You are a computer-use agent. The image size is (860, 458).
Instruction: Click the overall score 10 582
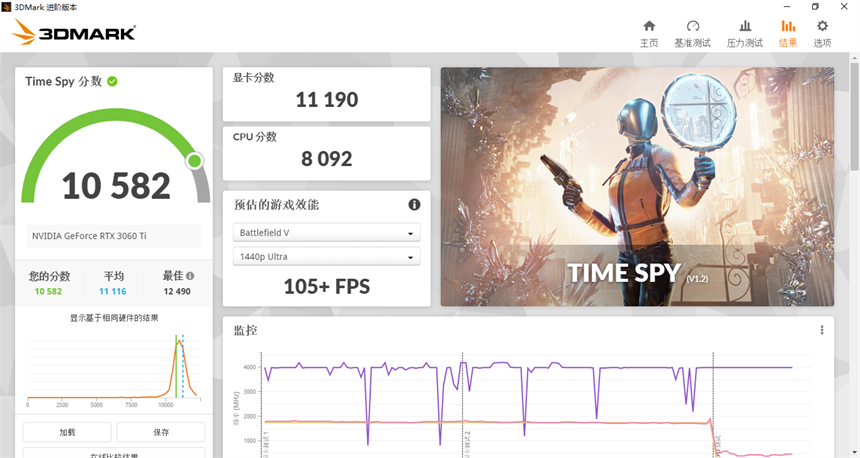116,186
